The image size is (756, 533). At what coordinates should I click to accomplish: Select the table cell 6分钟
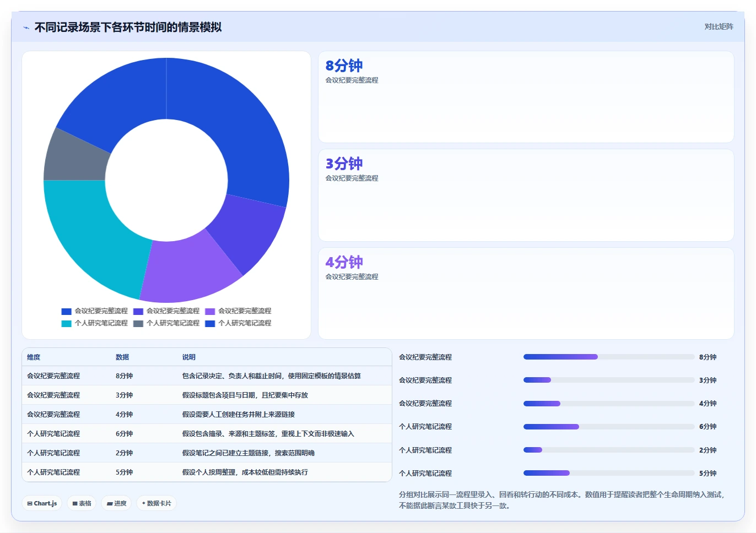pos(125,434)
